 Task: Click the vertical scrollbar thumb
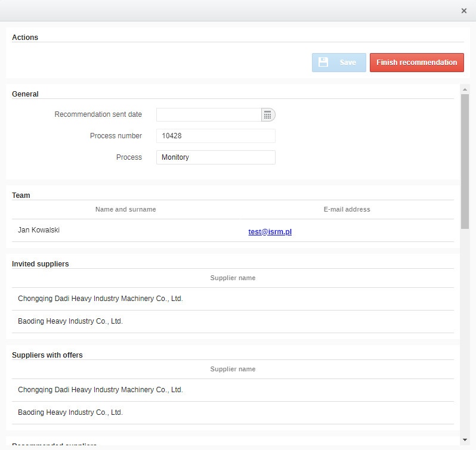pyautogui.click(x=465, y=161)
